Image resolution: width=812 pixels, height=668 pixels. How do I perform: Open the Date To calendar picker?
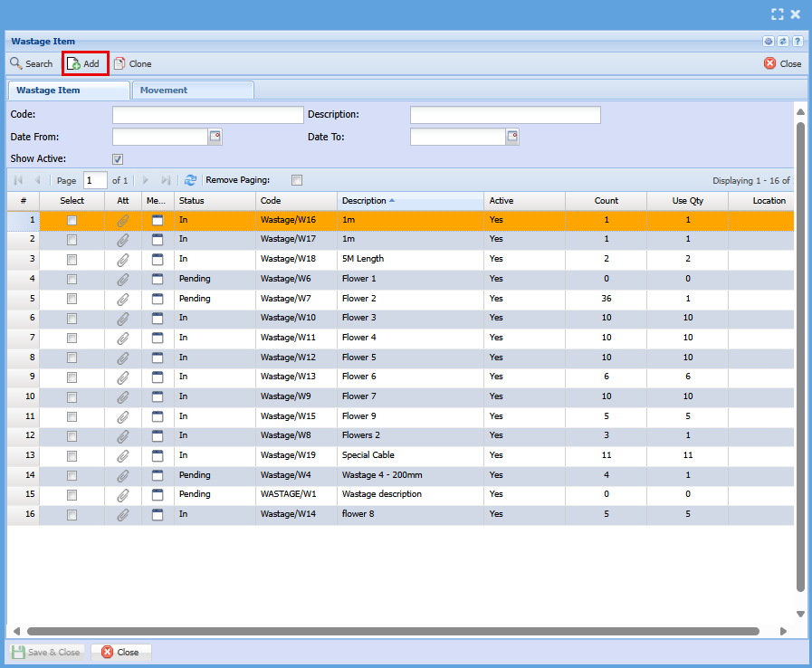(x=512, y=137)
